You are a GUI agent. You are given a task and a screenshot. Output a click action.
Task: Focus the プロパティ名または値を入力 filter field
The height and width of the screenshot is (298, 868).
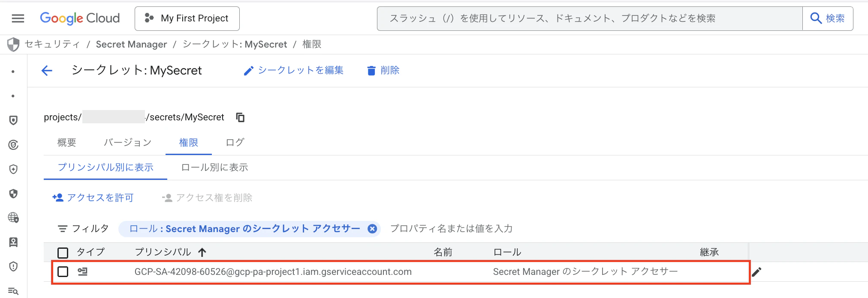pyautogui.click(x=452, y=229)
